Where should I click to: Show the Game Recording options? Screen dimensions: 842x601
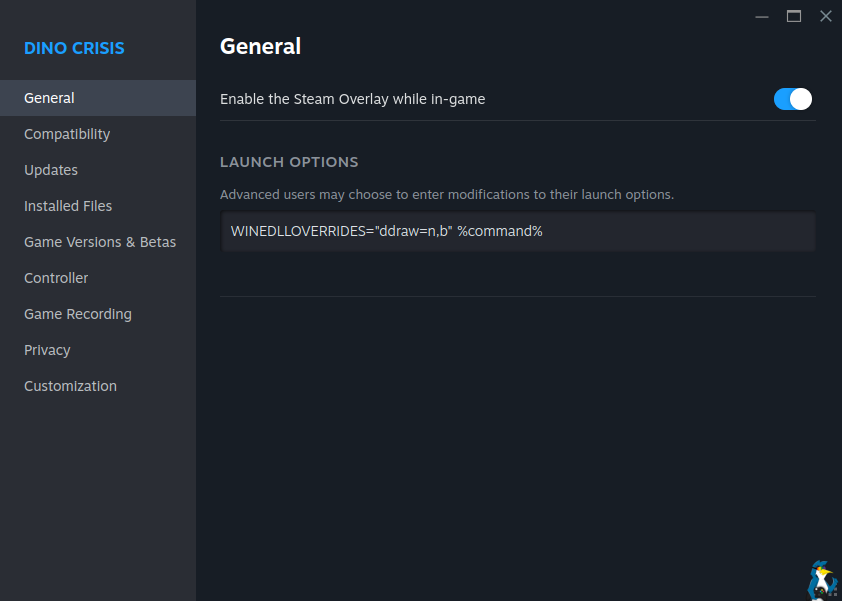78,314
